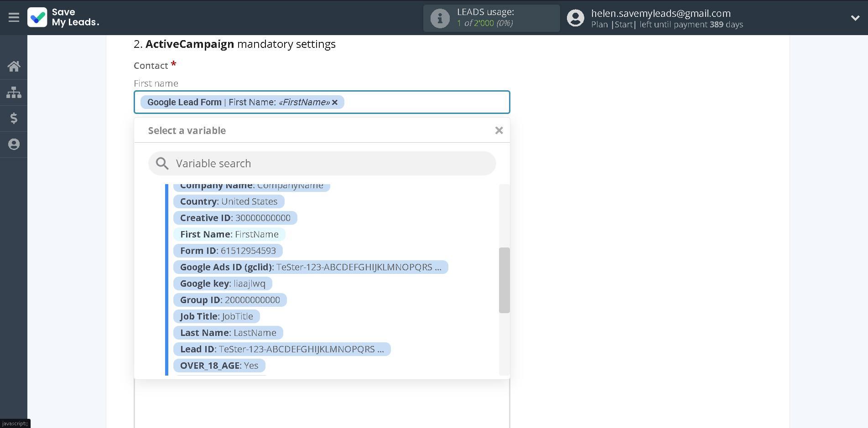Go to Home via sidebar icon
The width and height of the screenshot is (868, 428).
pyautogui.click(x=14, y=67)
